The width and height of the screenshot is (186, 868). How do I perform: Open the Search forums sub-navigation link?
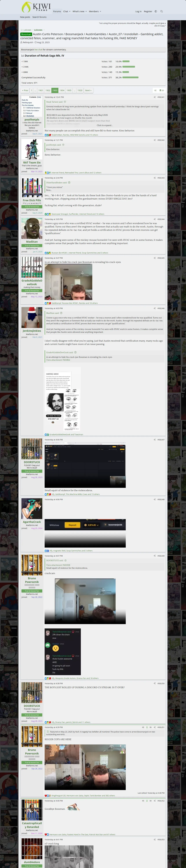tap(40, 17)
